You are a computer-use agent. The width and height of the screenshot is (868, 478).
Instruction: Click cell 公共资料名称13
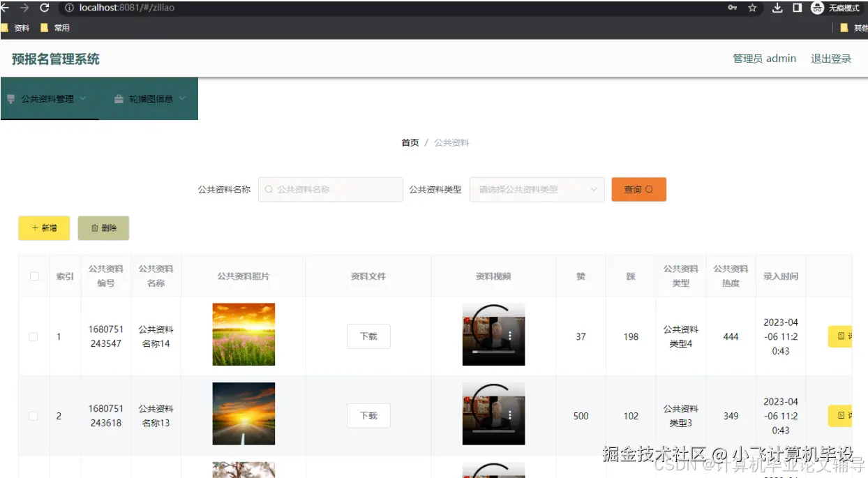(156, 416)
